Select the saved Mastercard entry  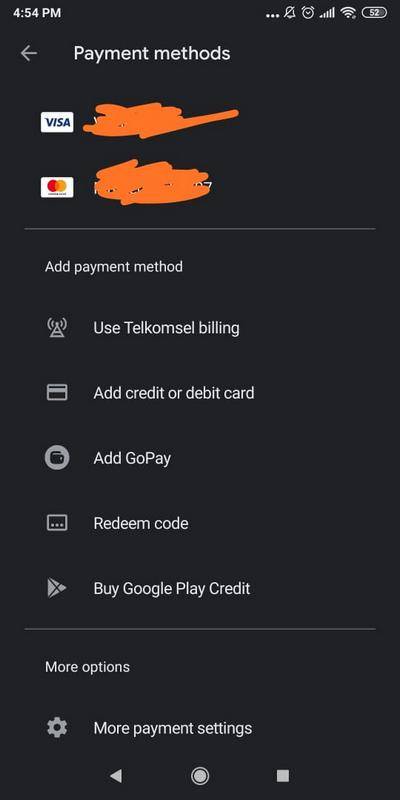[x=200, y=187]
